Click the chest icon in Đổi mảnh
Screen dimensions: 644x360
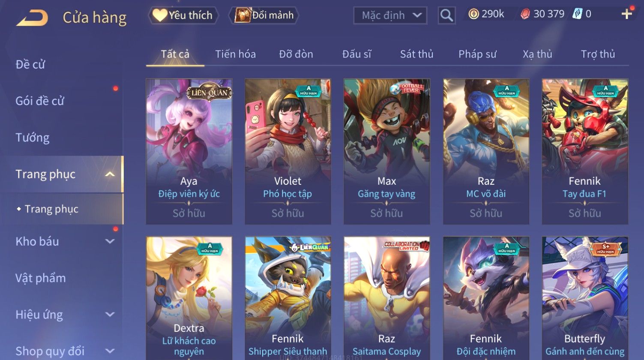[243, 15]
